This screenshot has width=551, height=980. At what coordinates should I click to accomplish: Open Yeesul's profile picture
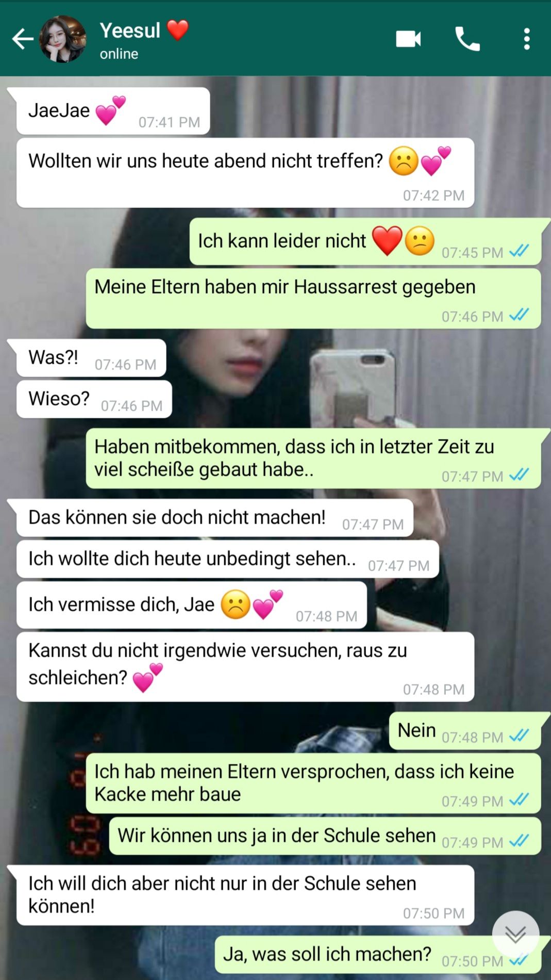tap(63, 39)
